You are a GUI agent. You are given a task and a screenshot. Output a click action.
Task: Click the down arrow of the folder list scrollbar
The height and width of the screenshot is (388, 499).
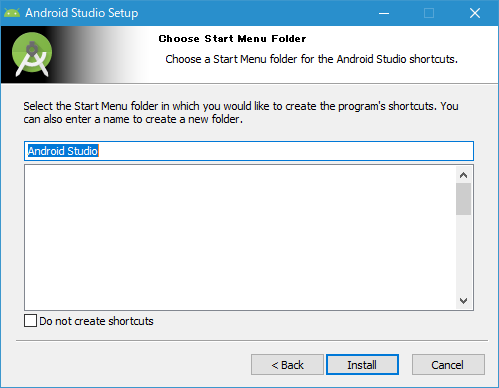point(463,301)
